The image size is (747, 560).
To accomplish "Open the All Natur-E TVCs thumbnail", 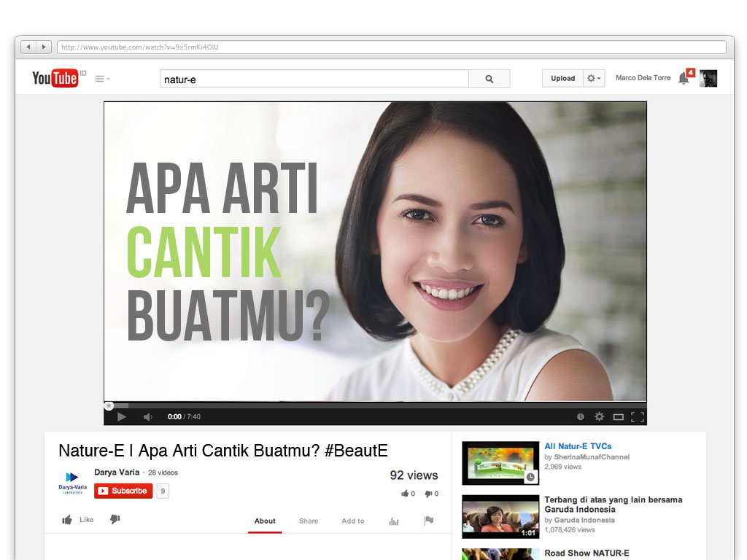I will [x=499, y=463].
